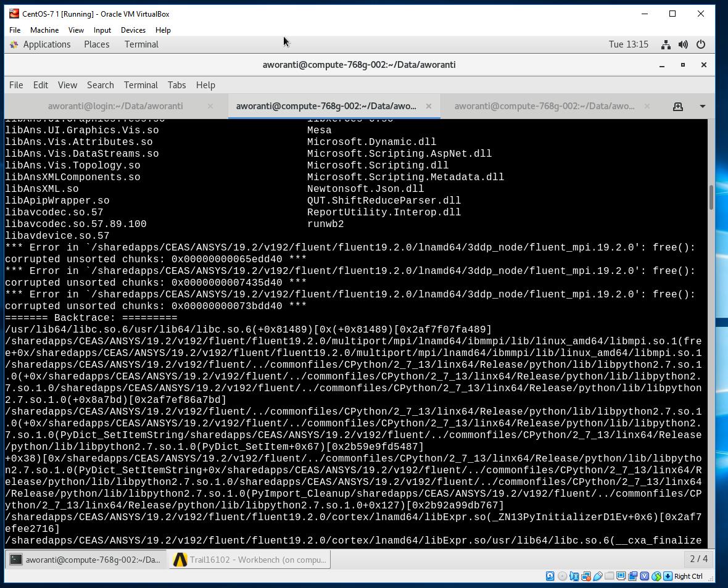
Task: Open the VirtualBox View menu
Action: tap(76, 30)
